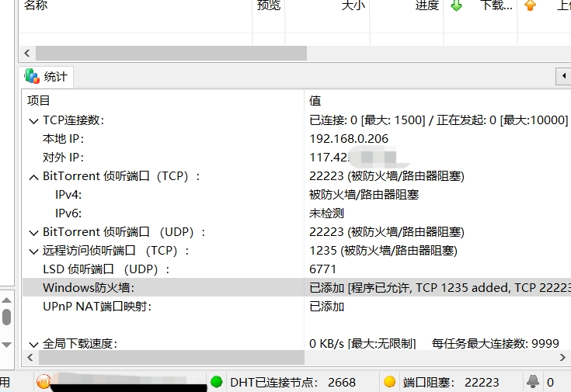Image resolution: width=571 pixels, height=392 pixels.
Task: Click DHT已连接节点 2668 status text
Action: pyautogui.click(x=293, y=382)
